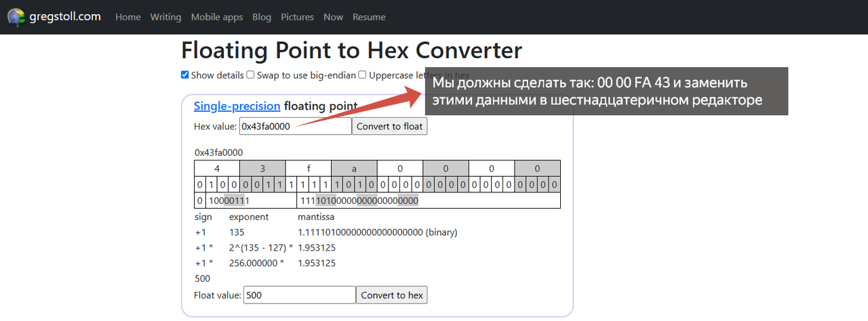Follow the Single-precision link
Screen dimensions: 868x321
coord(237,106)
